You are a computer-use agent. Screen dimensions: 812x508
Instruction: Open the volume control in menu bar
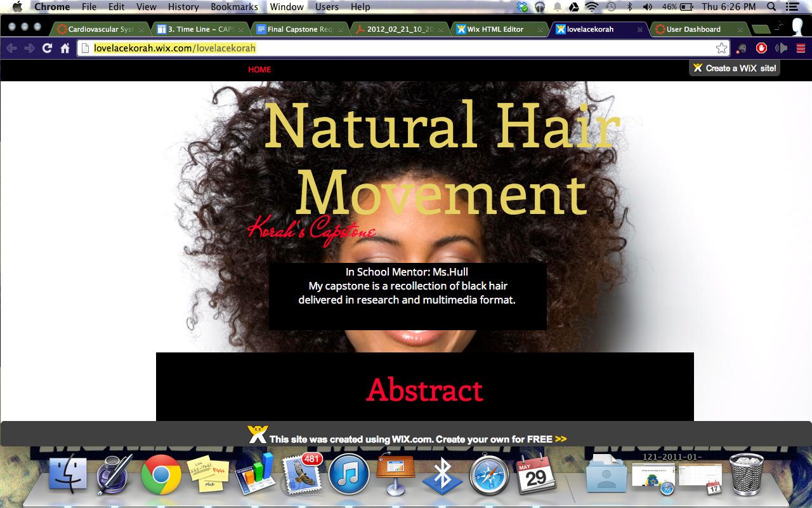pyautogui.click(x=647, y=7)
